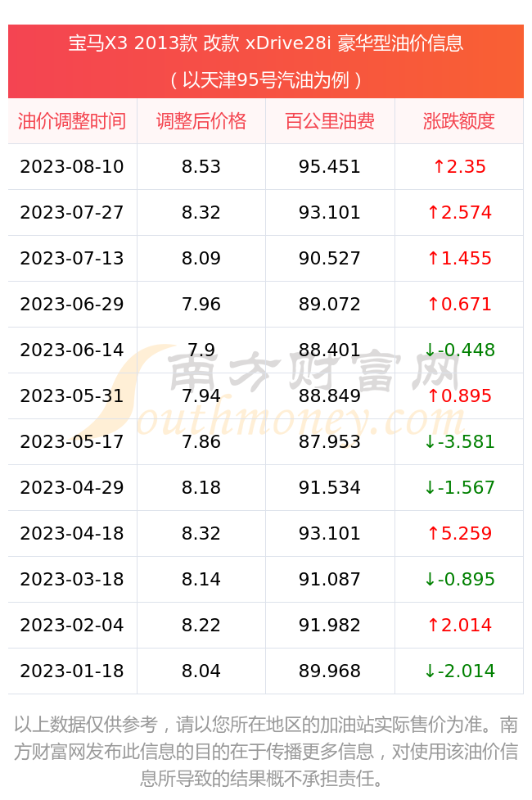Click the price 7.86
This screenshot has height=800, width=532.
tap(201, 442)
